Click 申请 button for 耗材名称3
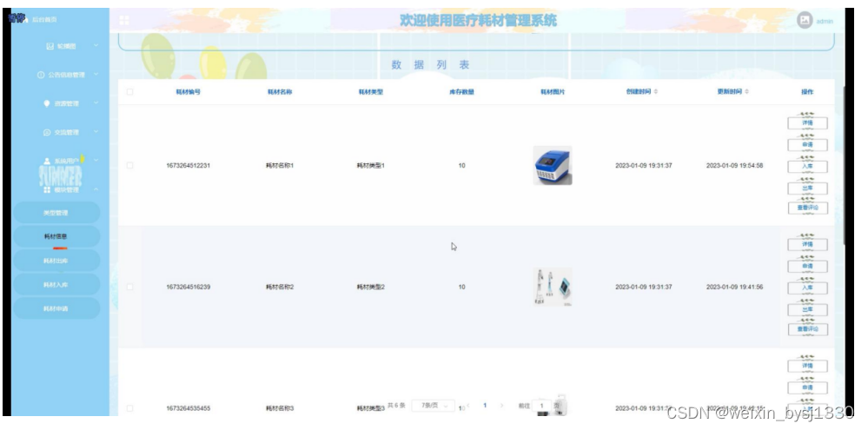Screen dimensions: 868x430 808,388
